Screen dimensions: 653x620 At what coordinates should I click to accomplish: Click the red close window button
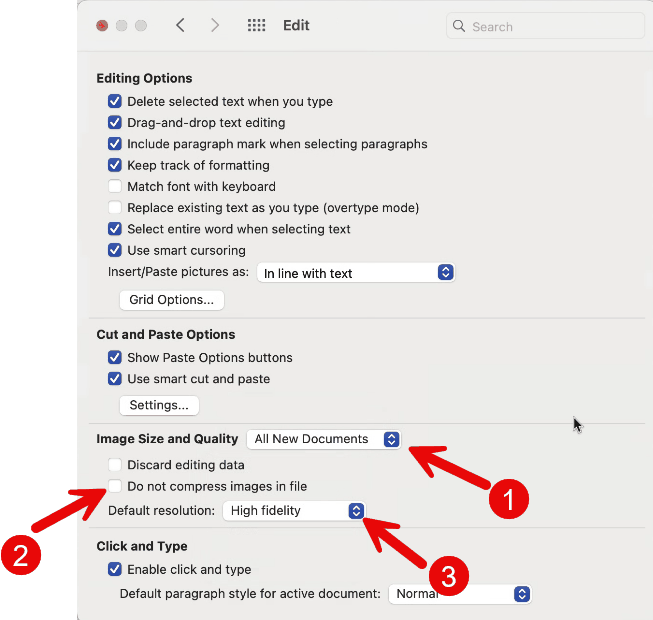pyautogui.click(x=102, y=26)
